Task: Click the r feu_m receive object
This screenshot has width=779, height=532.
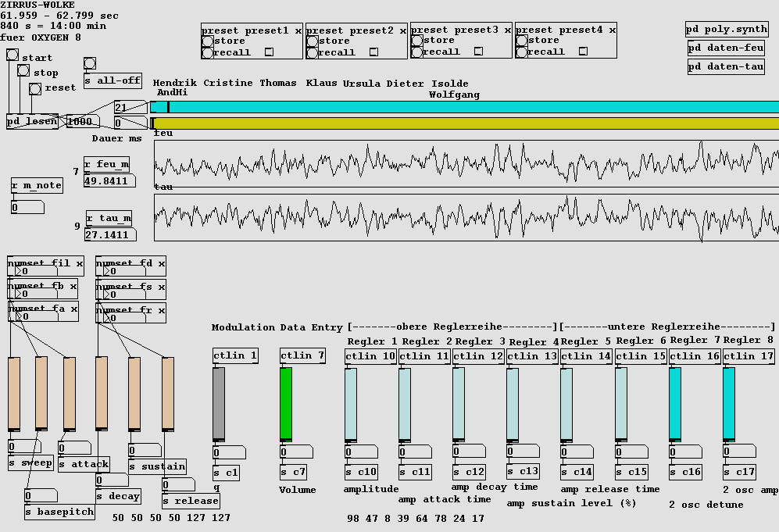Action: pyautogui.click(x=107, y=164)
